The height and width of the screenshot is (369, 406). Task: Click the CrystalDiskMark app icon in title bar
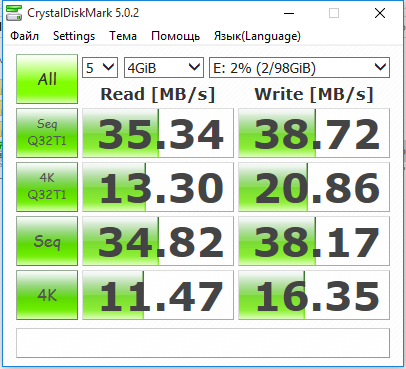14,13
